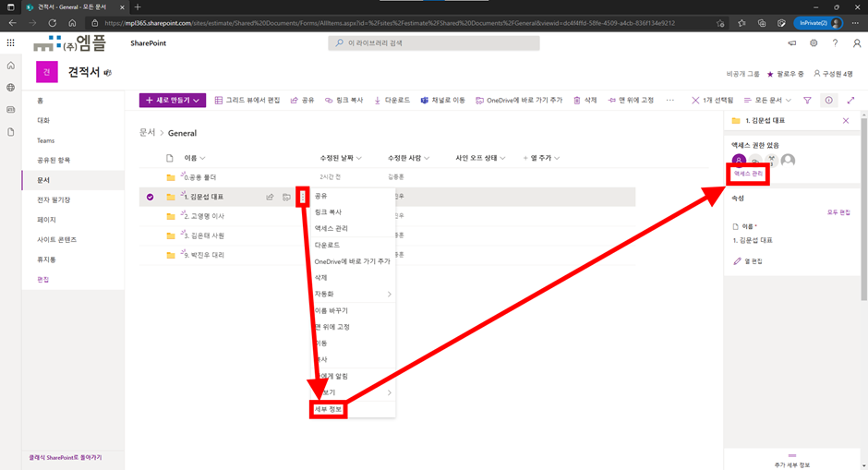Image resolution: width=868 pixels, height=470 pixels.
Task: Select 삭제 in the context menu
Action: tap(353, 277)
